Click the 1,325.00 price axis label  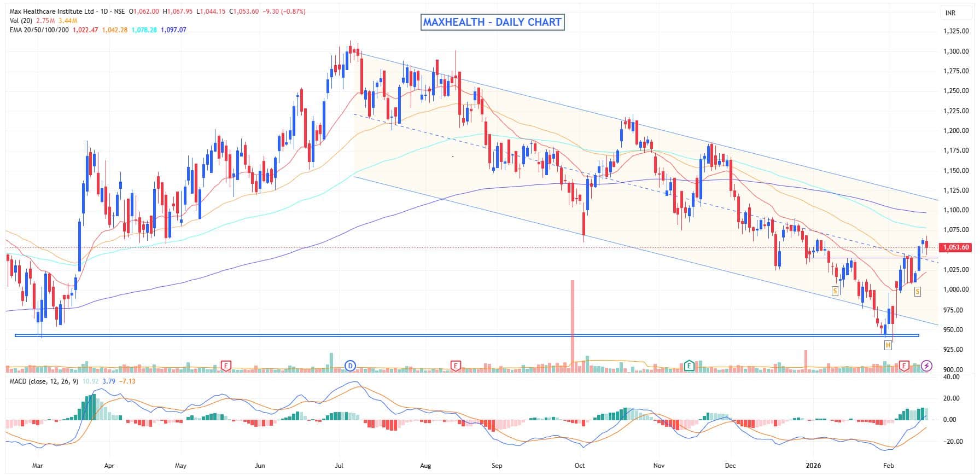point(956,31)
